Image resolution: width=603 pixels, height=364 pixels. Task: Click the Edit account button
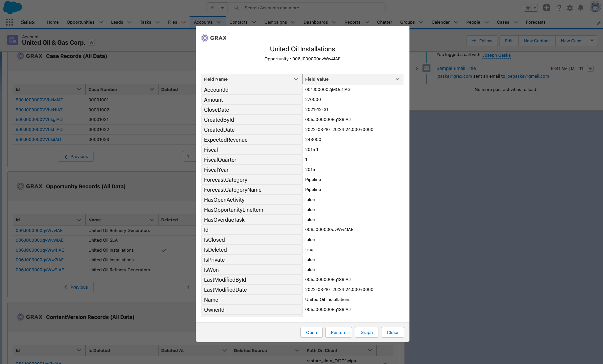509,41
